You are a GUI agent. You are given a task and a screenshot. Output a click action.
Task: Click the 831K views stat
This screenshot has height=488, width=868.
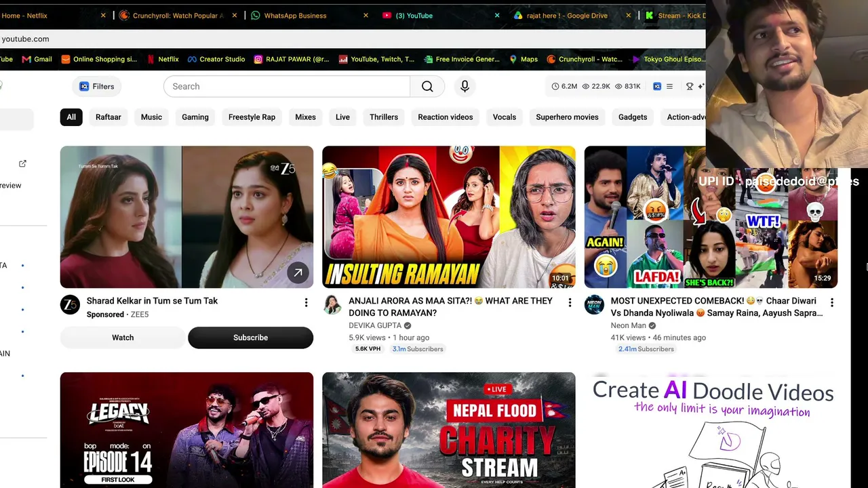(628, 86)
